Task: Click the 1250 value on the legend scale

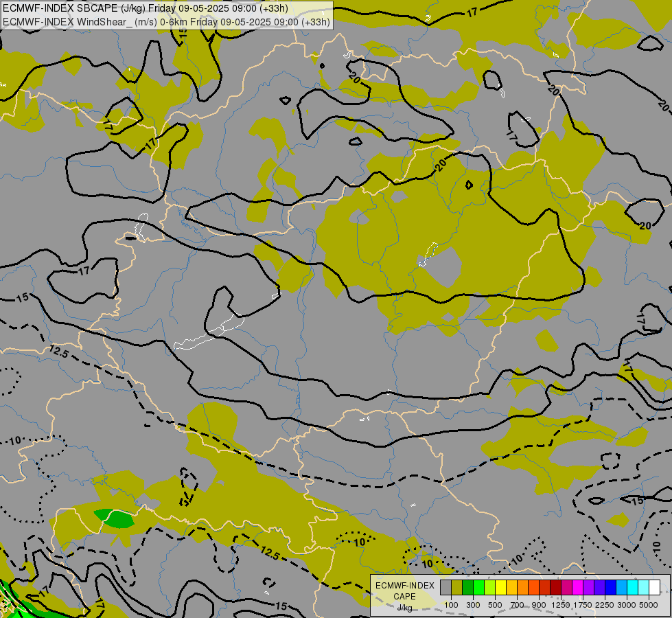Action: pyautogui.click(x=561, y=605)
